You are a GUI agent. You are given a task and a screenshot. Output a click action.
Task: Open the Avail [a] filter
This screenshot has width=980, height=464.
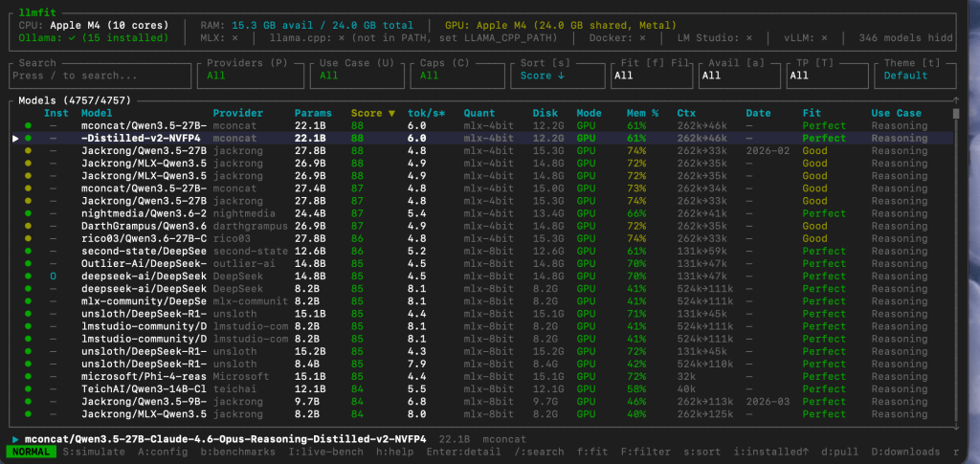tap(740, 76)
